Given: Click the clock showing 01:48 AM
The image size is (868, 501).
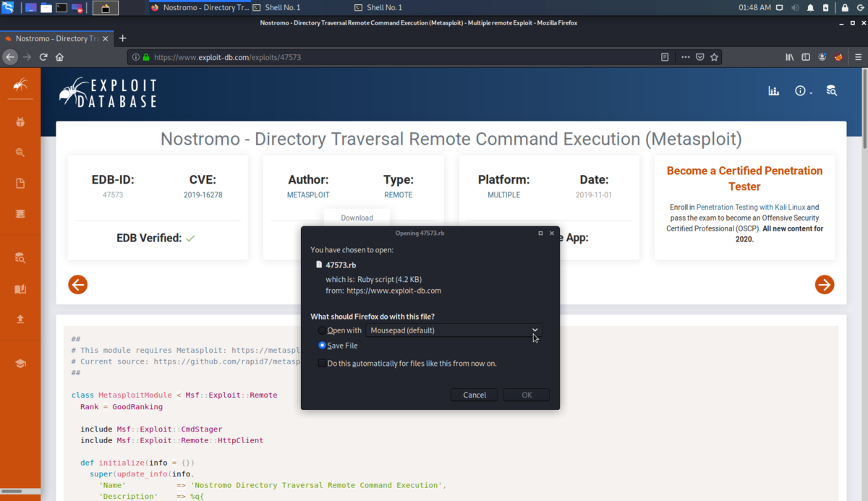Looking at the screenshot, I should click(x=754, y=8).
